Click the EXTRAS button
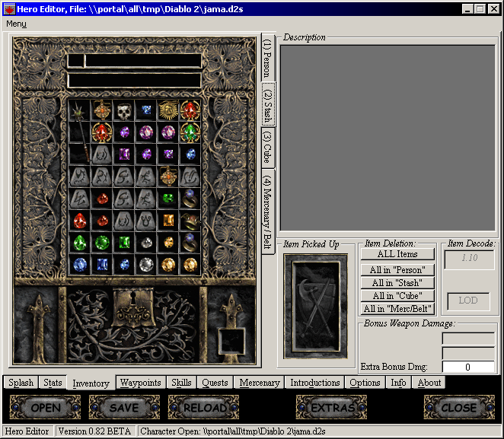504x439 pixels. [x=331, y=408]
